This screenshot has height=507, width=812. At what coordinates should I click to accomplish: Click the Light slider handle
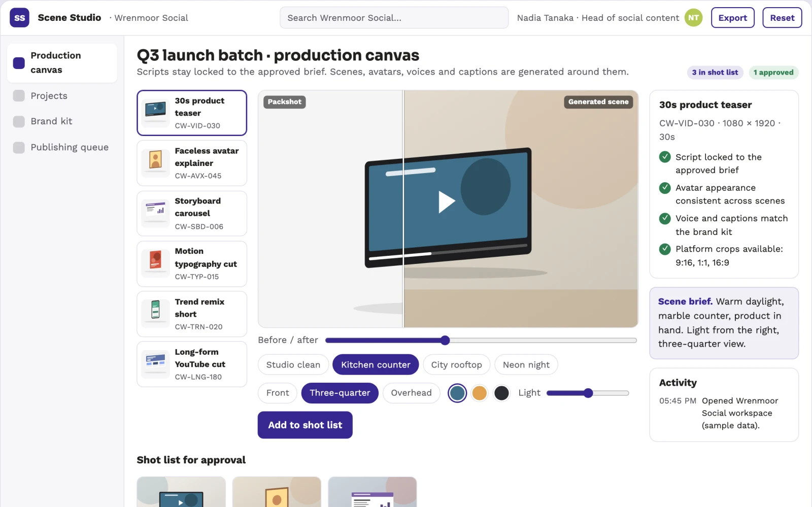588,393
